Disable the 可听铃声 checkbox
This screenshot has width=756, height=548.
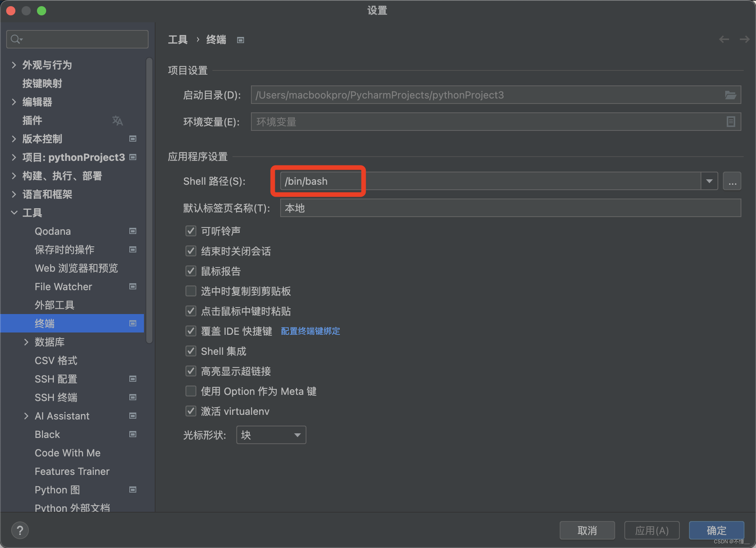click(x=191, y=231)
